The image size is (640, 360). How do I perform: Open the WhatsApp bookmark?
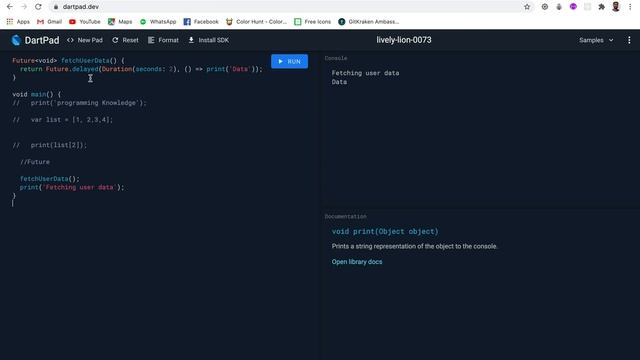158,22
